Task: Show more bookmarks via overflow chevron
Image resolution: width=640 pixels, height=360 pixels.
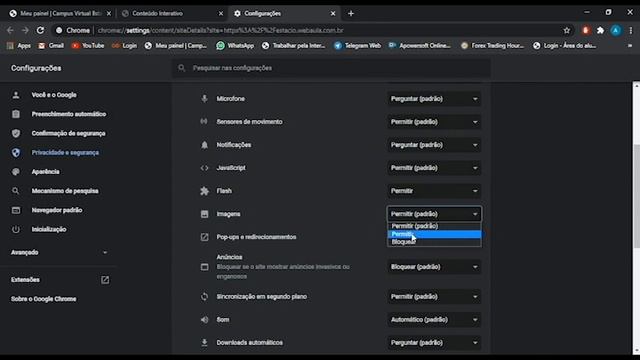Action: pos(630,46)
